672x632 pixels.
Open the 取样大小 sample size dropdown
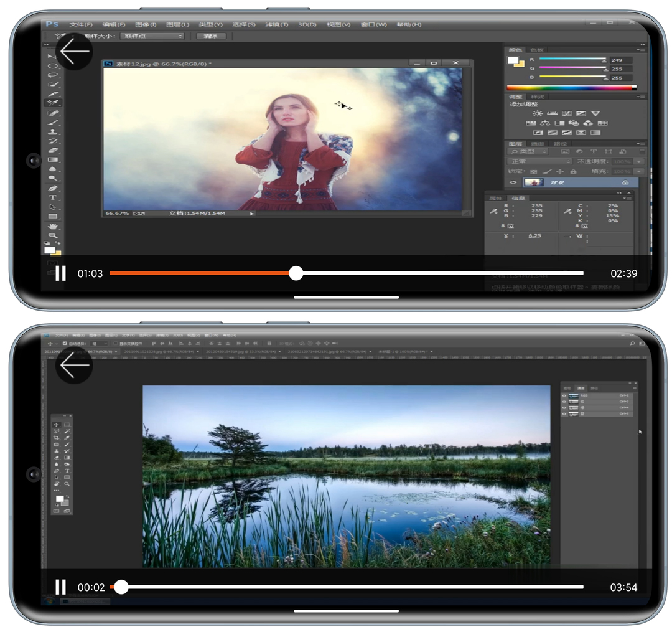point(152,36)
